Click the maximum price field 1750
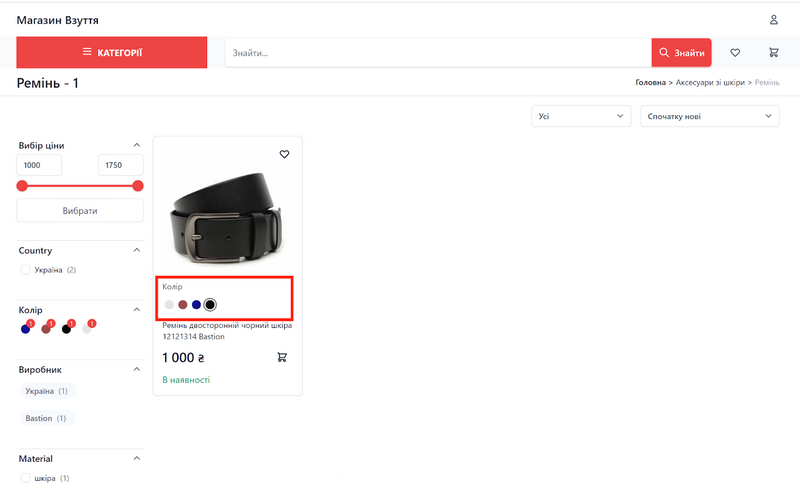Screen dimensions: 800x494 pyautogui.click(x=120, y=165)
